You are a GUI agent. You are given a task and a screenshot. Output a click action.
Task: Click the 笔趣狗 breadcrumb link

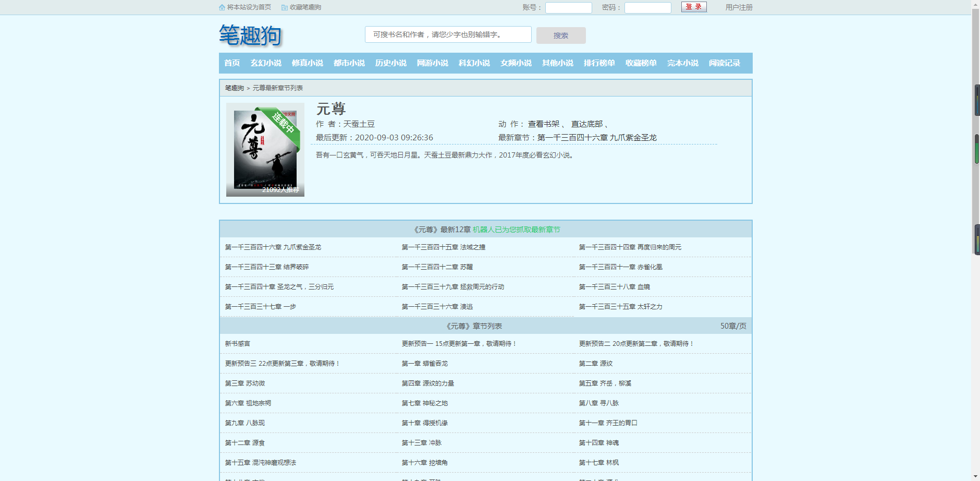point(235,88)
